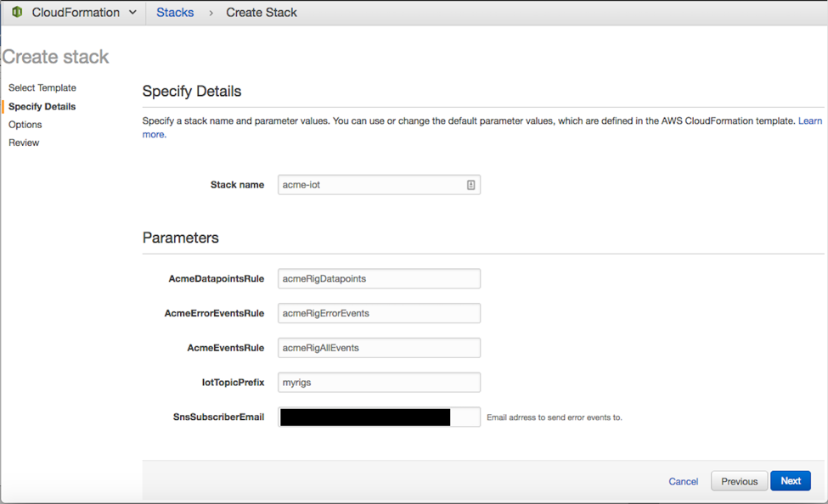Viewport: 828px width, 504px height.
Task: Click the AcmeDatapointsRule text field
Action: 379,278
